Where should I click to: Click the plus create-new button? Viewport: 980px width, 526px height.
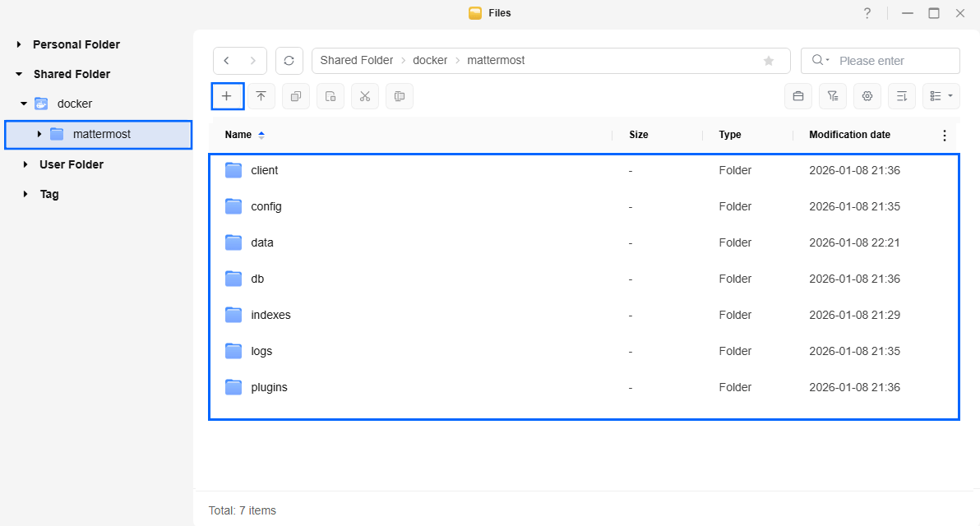point(227,96)
